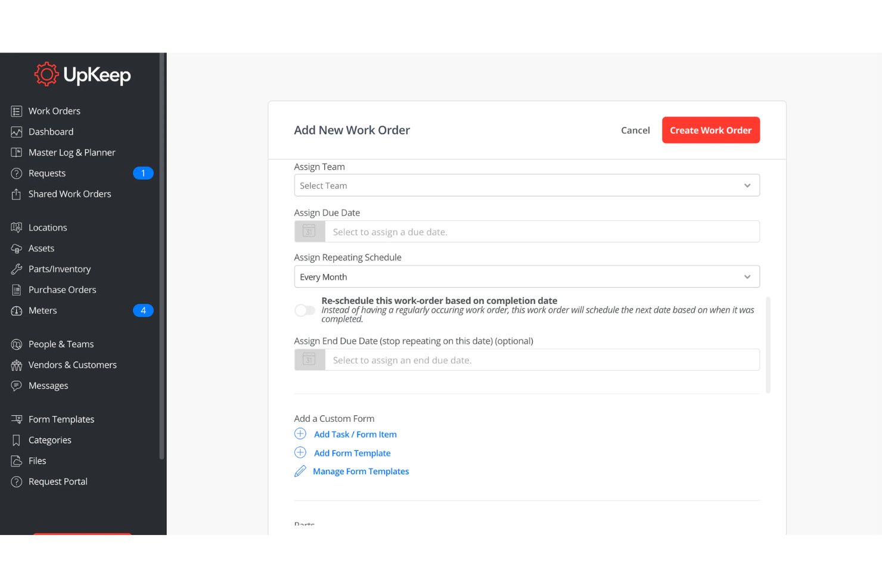This screenshot has height=588, width=882.
Task: Expand the Every Month repeating schedule dropdown
Action: click(747, 276)
